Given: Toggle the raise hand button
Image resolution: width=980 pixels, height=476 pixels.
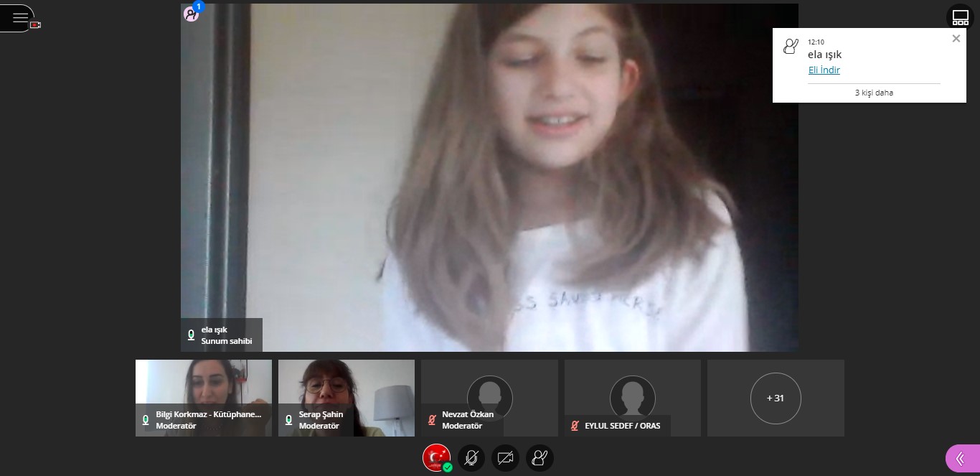Looking at the screenshot, I should [x=540, y=458].
